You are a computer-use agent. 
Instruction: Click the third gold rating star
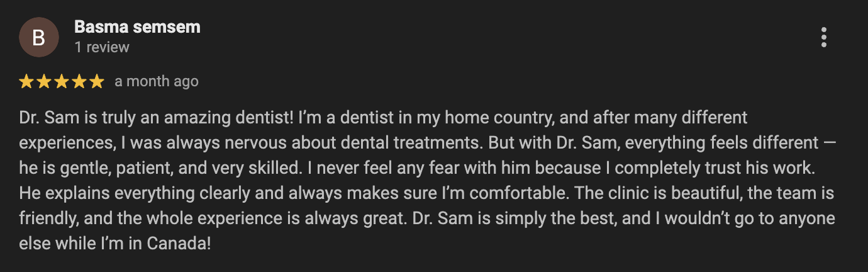pyautogui.click(x=61, y=81)
